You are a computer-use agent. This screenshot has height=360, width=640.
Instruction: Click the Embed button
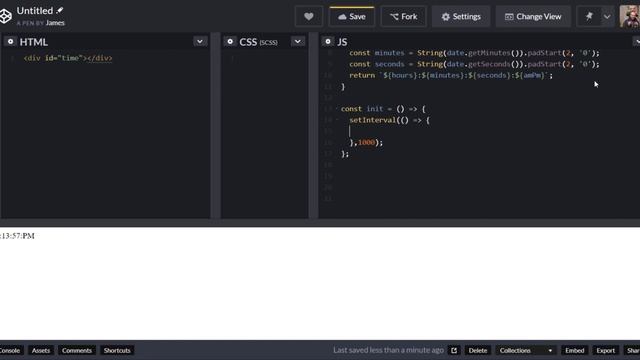point(574,350)
